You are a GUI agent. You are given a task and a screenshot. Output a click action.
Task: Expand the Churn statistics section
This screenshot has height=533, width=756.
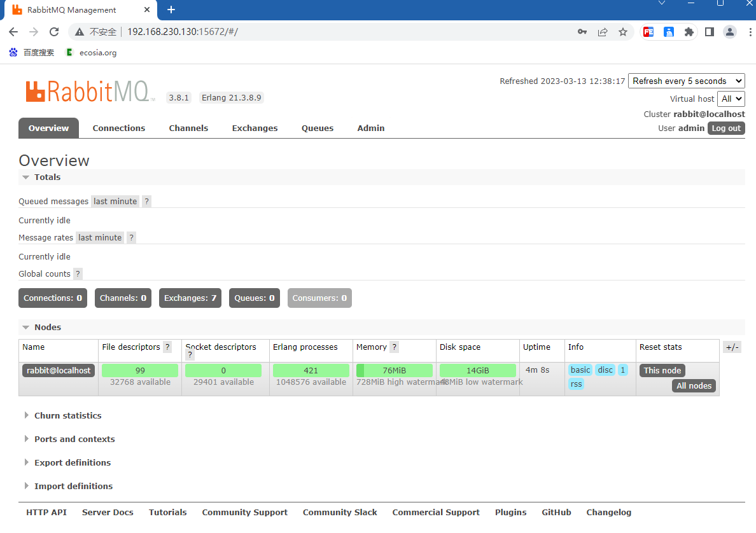(67, 415)
